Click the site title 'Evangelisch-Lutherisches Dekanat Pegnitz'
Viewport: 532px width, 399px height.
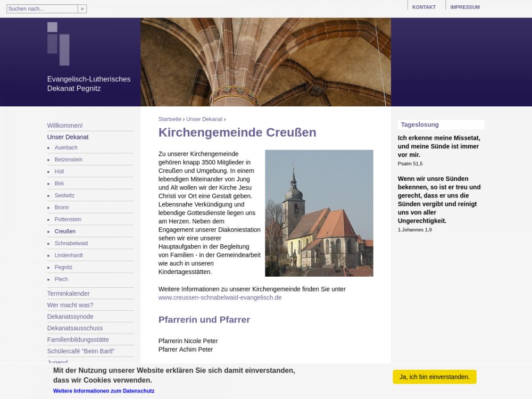[88, 84]
